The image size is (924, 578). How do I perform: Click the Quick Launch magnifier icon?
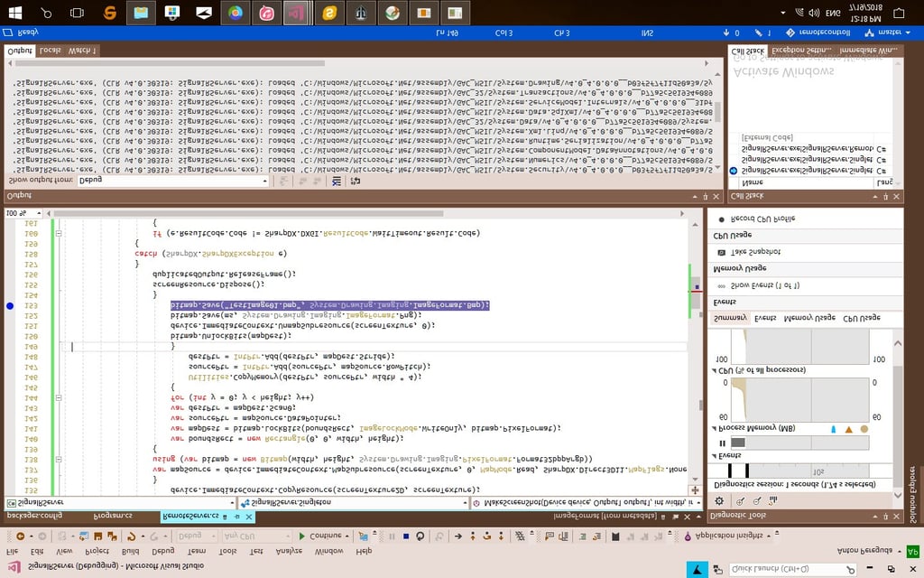click(x=850, y=569)
